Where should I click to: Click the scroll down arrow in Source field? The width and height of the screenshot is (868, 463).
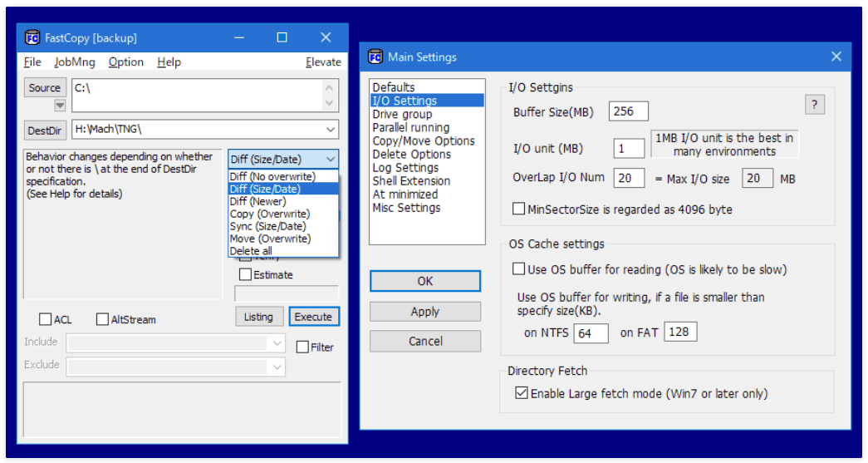tap(330, 103)
